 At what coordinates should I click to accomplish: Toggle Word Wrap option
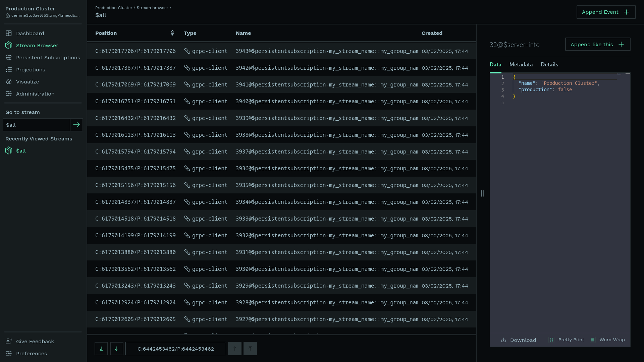[607, 340]
